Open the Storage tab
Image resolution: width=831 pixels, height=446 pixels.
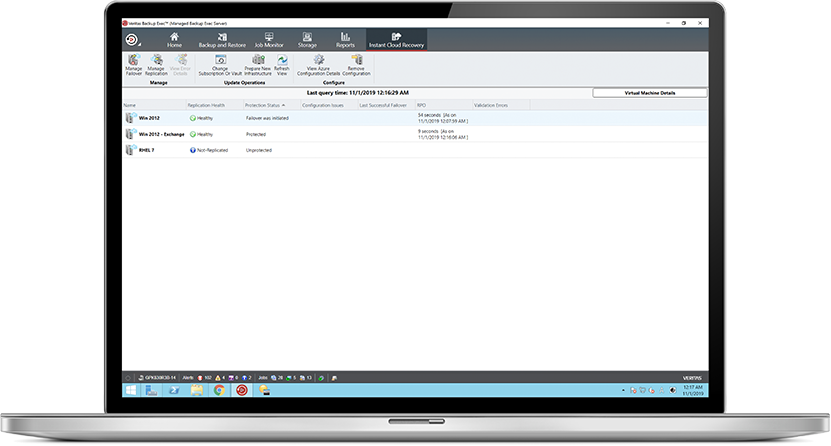point(307,40)
